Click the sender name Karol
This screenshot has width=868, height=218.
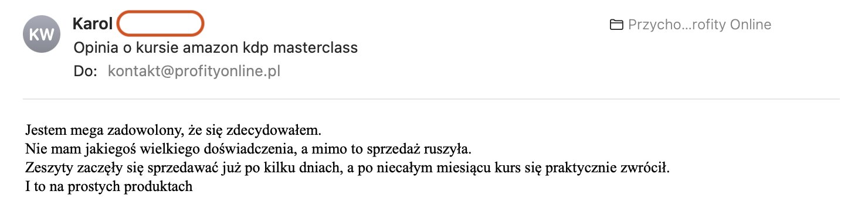pyautogui.click(x=93, y=23)
